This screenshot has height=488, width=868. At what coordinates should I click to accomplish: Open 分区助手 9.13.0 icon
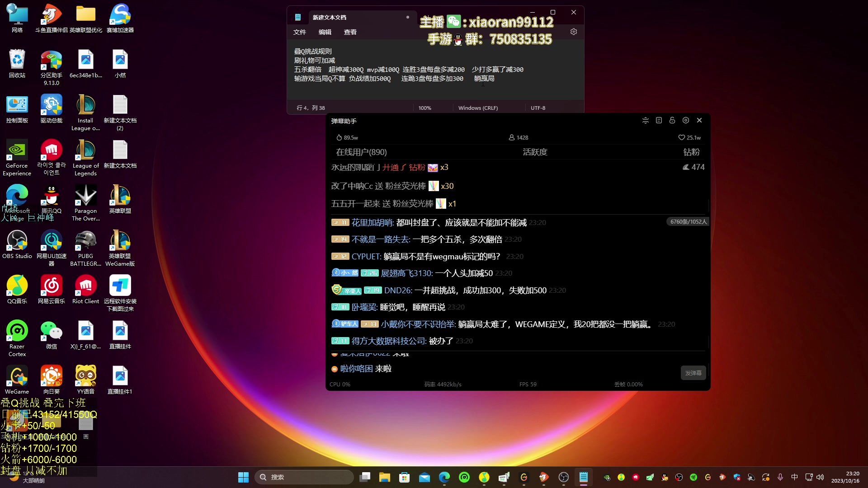tap(52, 67)
